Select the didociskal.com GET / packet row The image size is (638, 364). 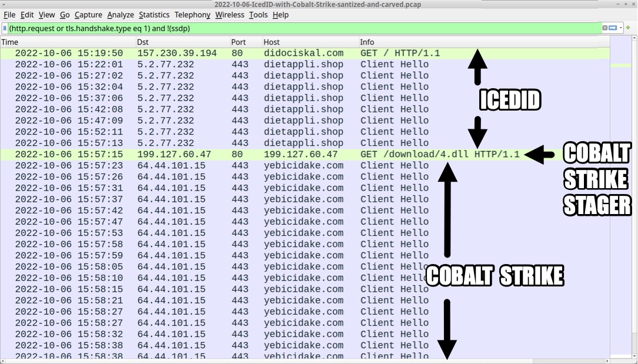pyautogui.click(x=305, y=54)
